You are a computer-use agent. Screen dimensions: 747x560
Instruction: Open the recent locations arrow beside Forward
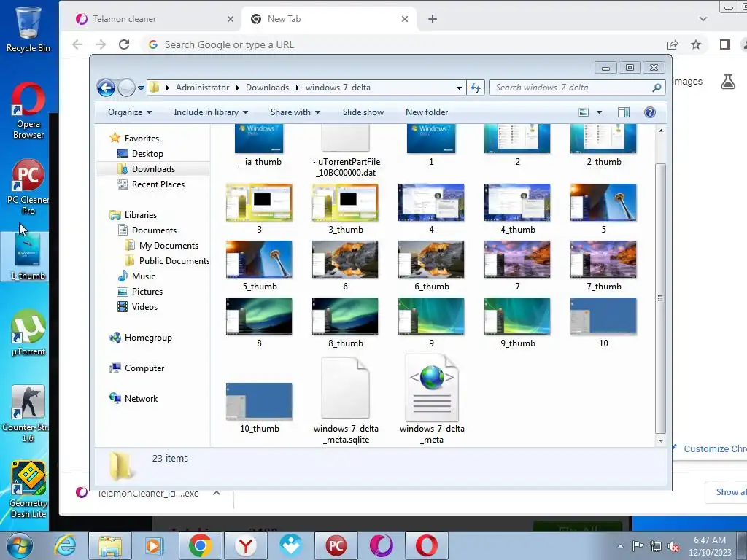pos(141,88)
